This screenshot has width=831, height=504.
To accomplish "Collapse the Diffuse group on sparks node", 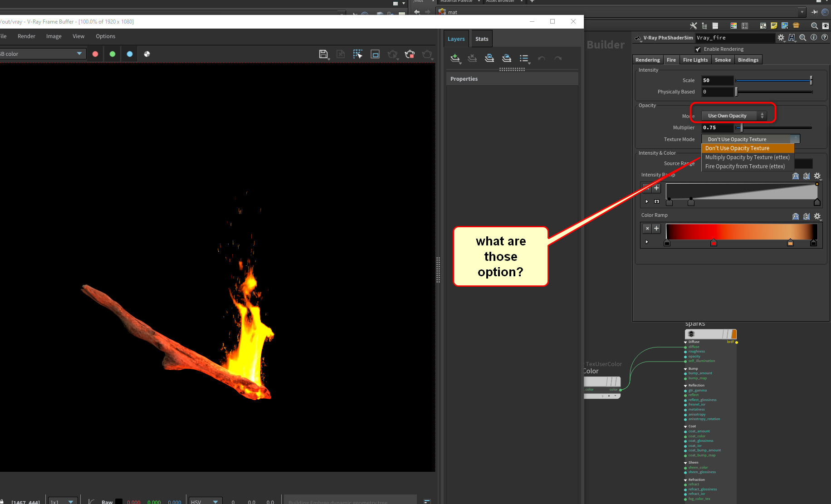I will pos(685,343).
